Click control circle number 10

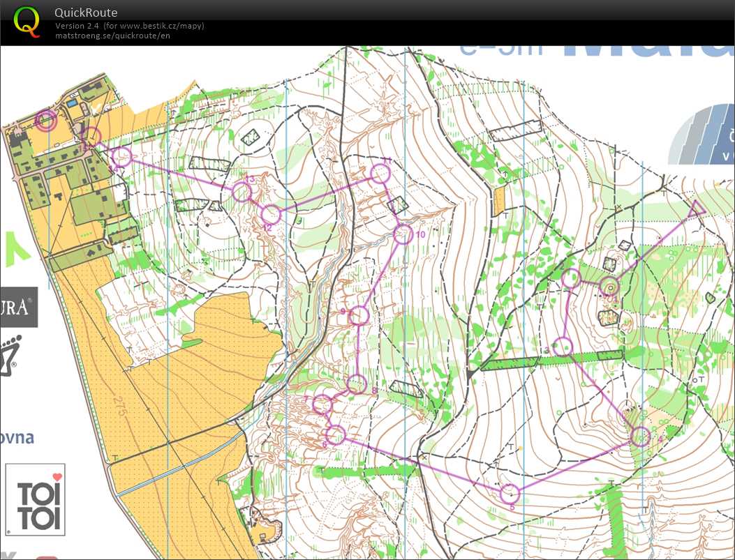tap(403, 234)
